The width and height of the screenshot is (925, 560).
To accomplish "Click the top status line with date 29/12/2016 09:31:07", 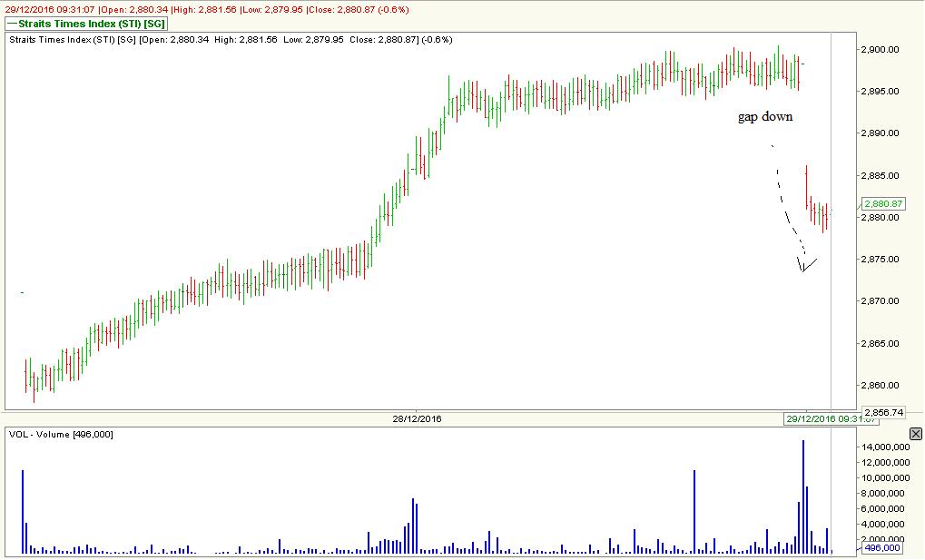I will pyautogui.click(x=207, y=9).
